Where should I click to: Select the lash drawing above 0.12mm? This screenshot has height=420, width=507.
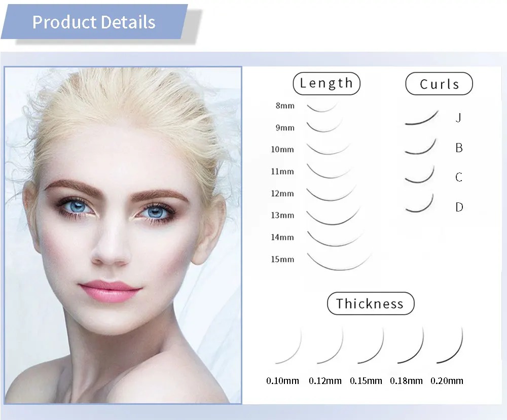[x=330, y=345]
